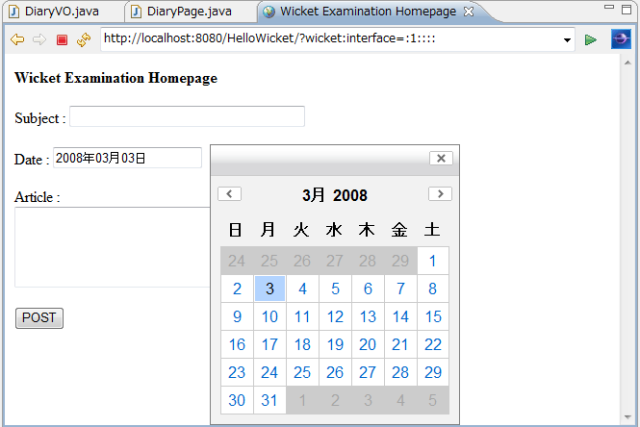Screen dimensions: 640x427
Task: Select March 9 in calendar
Action: point(237,316)
